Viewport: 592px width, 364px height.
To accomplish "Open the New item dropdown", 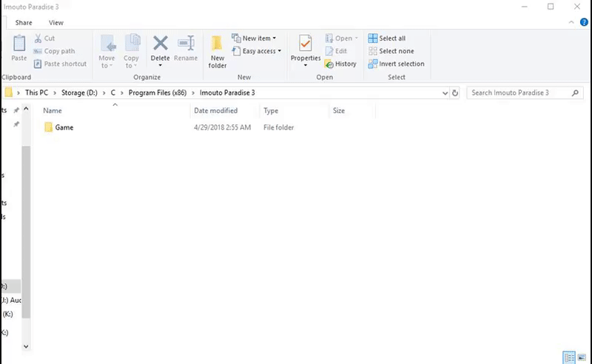I will [x=254, y=38].
